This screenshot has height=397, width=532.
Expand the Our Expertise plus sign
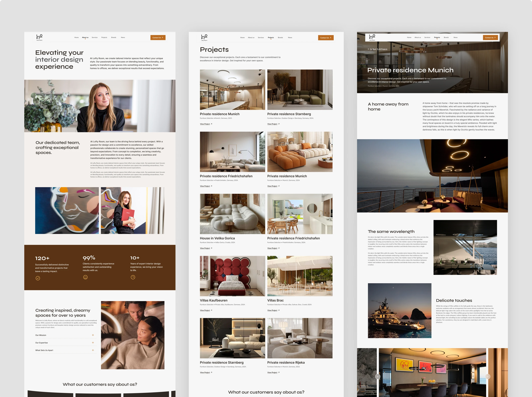coord(93,343)
